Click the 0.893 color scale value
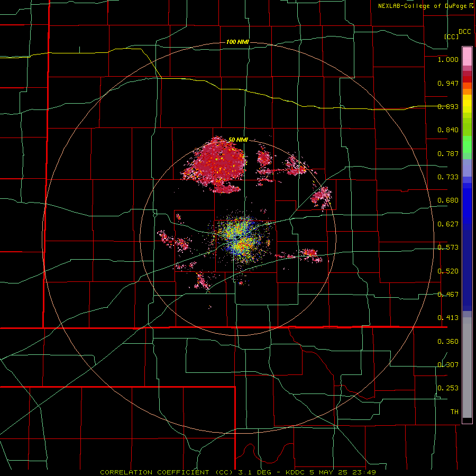Viewport: 476px width, 476px height. [x=448, y=106]
